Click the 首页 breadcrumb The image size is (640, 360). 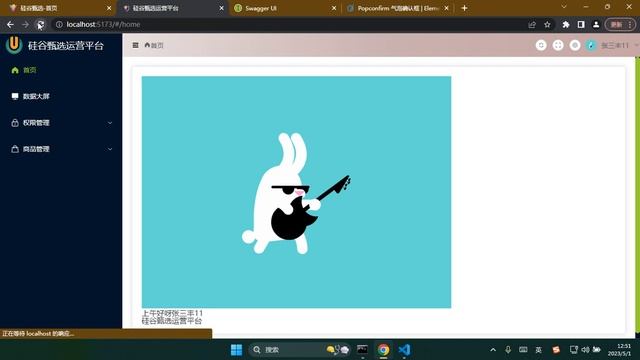[x=154, y=45]
